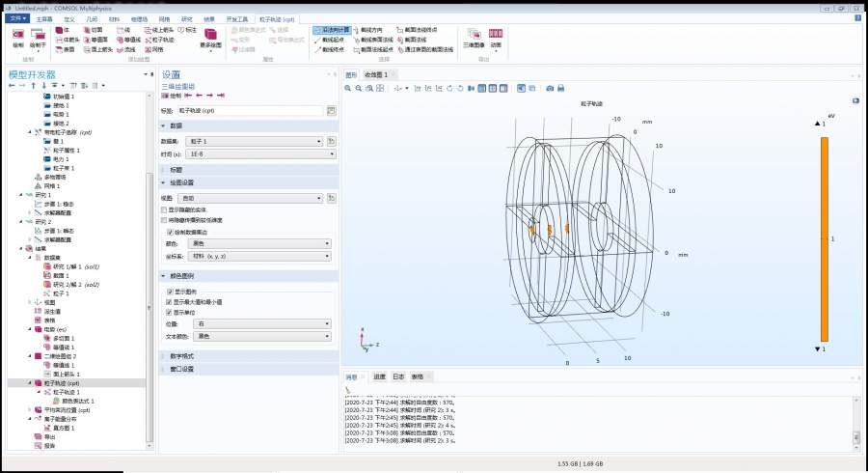Image resolution: width=868 pixels, height=473 pixels.
Task: Click the camera snapshot icon in graphics toolbar
Action: tap(550, 88)
